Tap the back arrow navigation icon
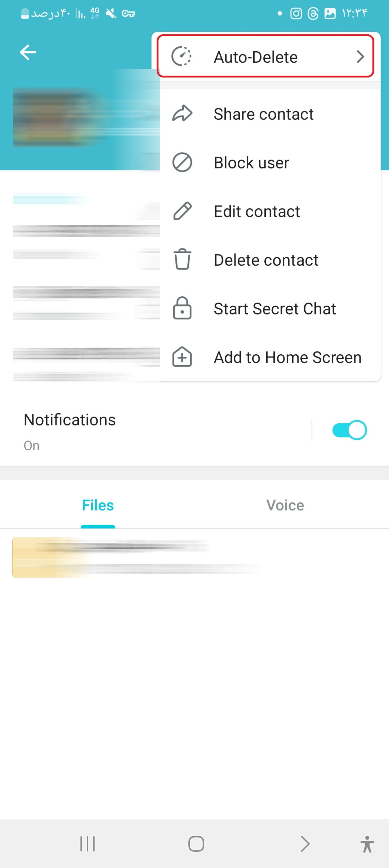Screen dimensions: 389x868 click(28, 52)
